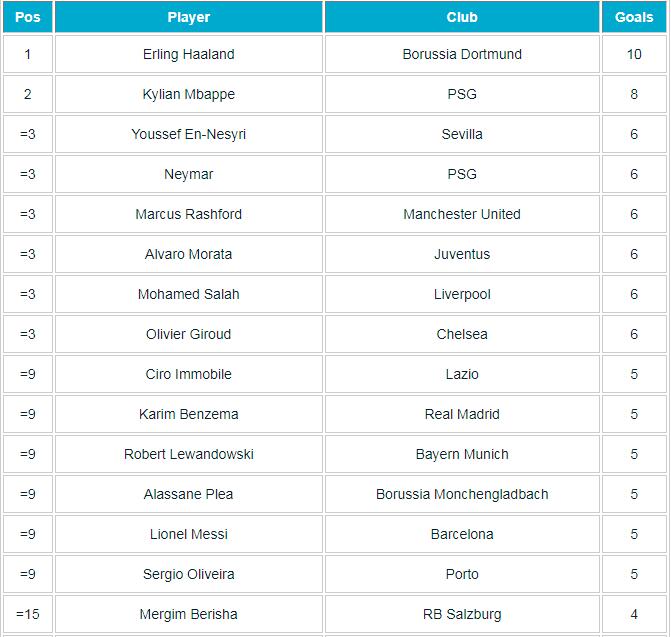Click Marcus Rashford in the table
Viewport: 671px width, 637px height.
(x=189, y=214)
